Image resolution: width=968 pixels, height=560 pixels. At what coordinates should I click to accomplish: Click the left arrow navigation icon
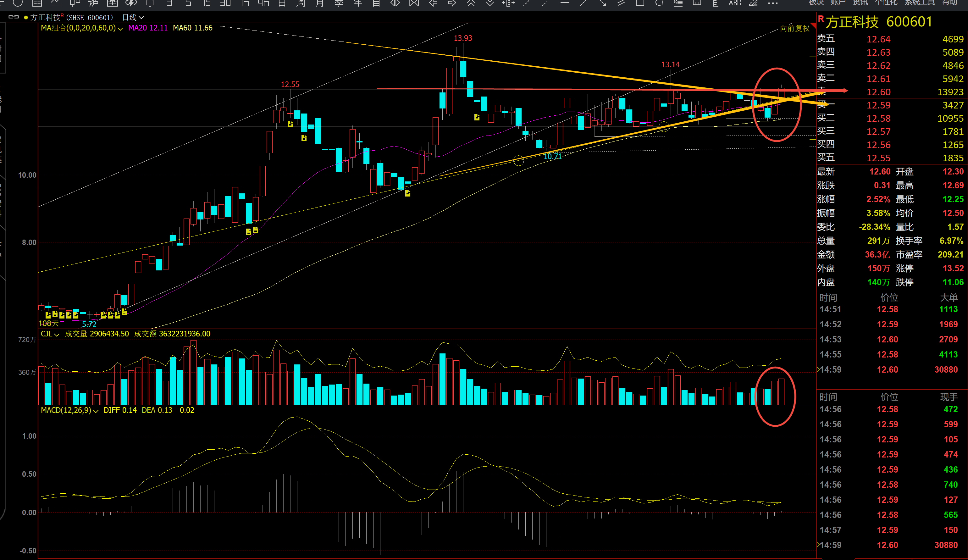pyautogui.click(x=433, y=3)
